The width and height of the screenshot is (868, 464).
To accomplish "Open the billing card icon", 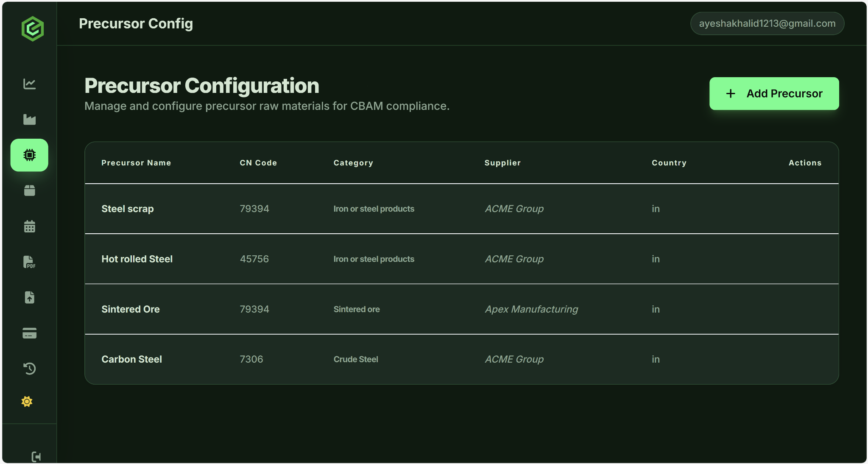I will point(29,333).
